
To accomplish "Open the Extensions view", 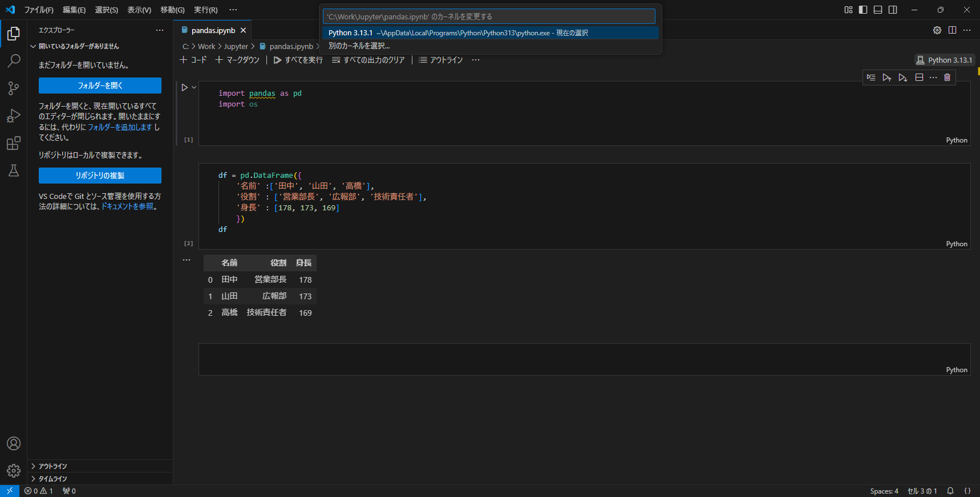I will pyautogui.click(x=14, y=143).
